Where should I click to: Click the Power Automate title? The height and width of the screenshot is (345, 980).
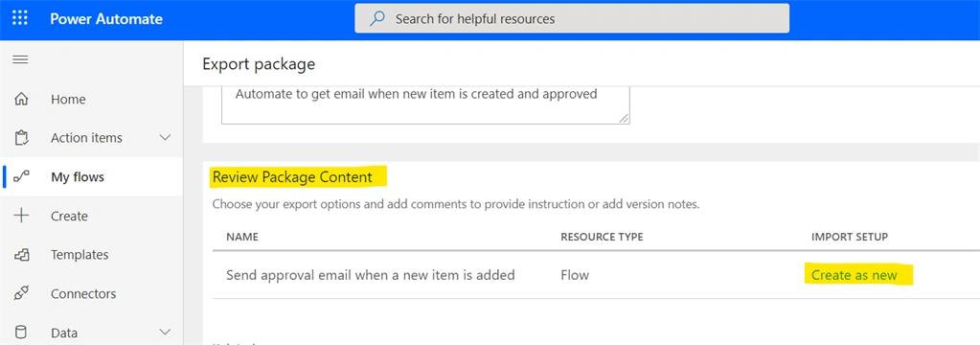pos(106,19)
